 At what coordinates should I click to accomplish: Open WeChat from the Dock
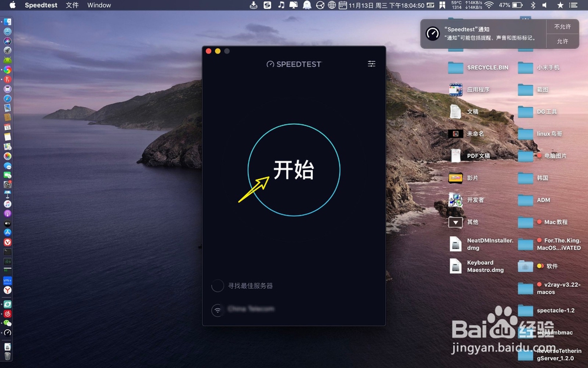click(8, 323)
